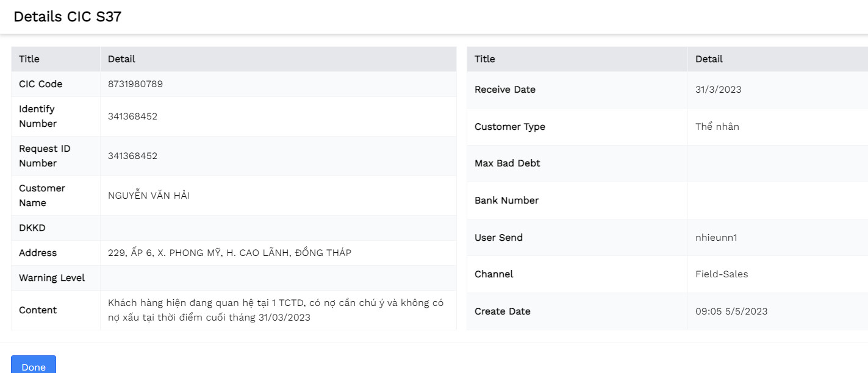Click the Identify Number value 341368452
This screenshot has width=868, height=373.
[x=132, y=116]
